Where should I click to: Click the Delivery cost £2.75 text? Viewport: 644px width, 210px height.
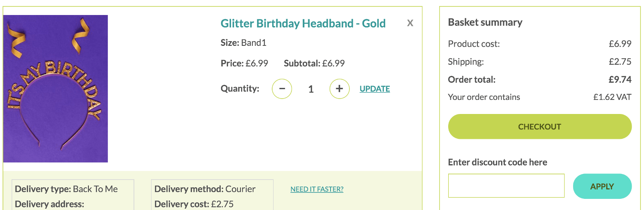pos(194,204)
